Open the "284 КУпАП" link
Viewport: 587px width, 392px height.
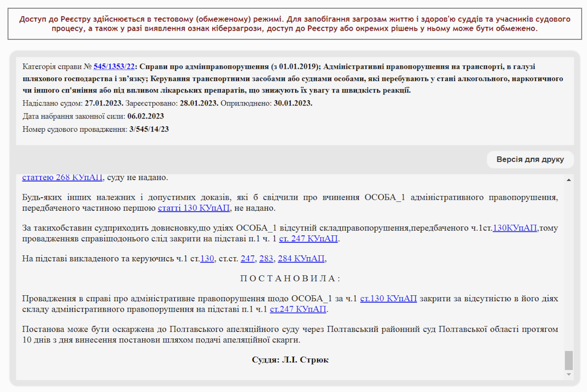tap(301, 259)
